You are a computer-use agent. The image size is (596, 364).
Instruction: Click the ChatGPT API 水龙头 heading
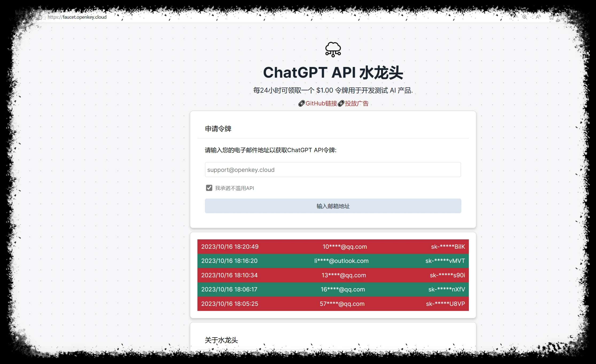(333, 73)
